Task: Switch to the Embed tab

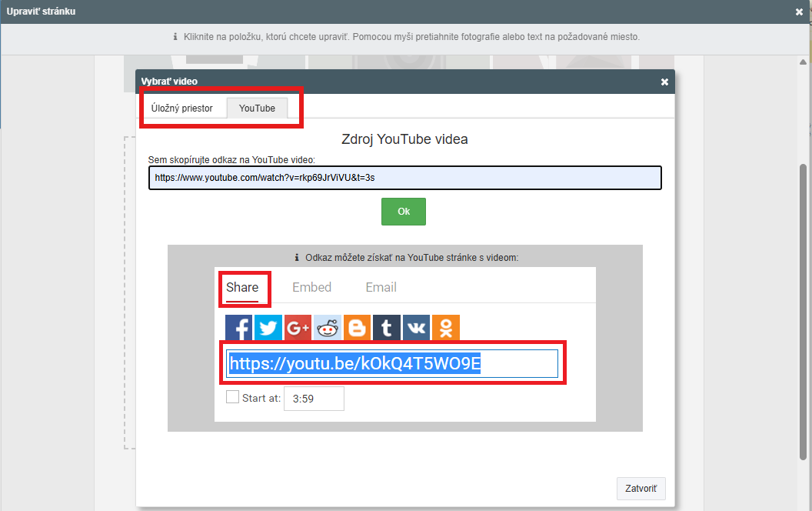Action: (311, 287)
